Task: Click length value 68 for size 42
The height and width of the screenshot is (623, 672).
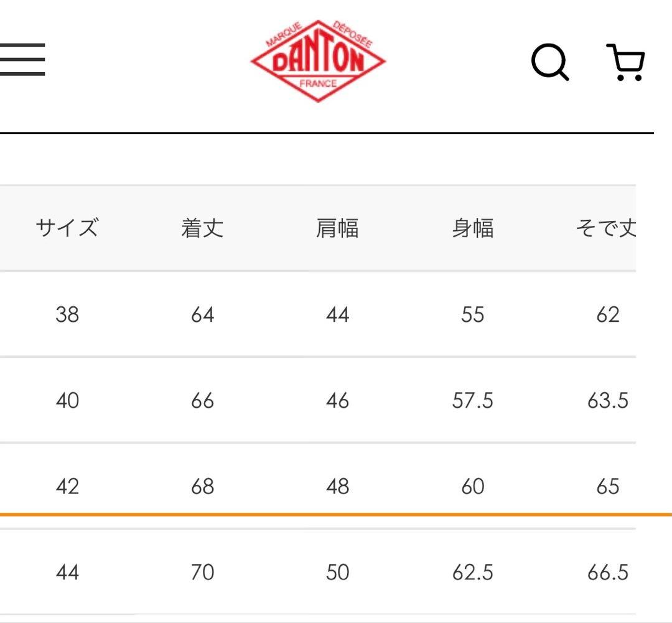Action: click(x=202, y=486)
